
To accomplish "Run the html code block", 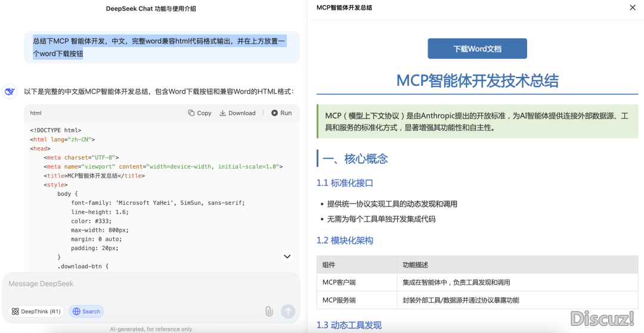I will click(x=281, y=113).
